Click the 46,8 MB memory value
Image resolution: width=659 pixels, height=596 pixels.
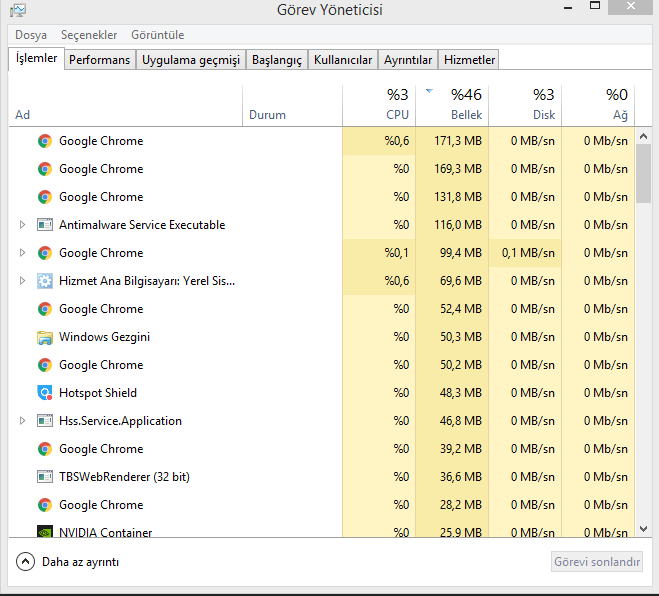461,421
